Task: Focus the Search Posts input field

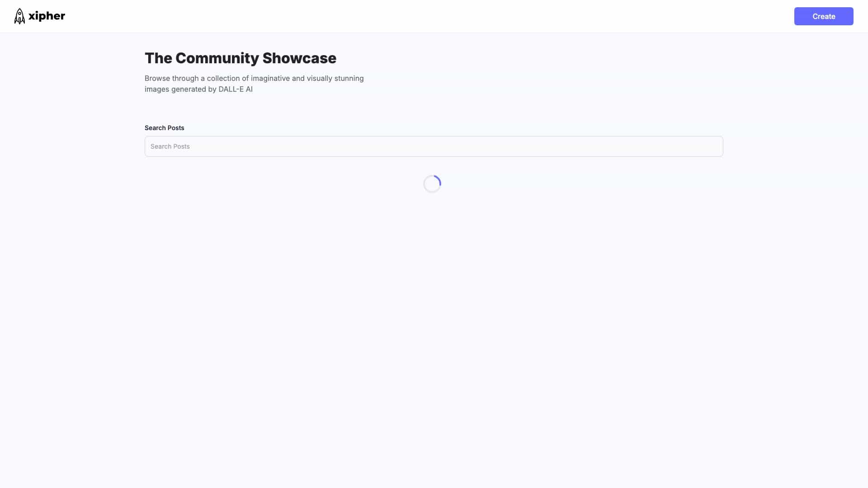Action: click(x=434, y=146)
